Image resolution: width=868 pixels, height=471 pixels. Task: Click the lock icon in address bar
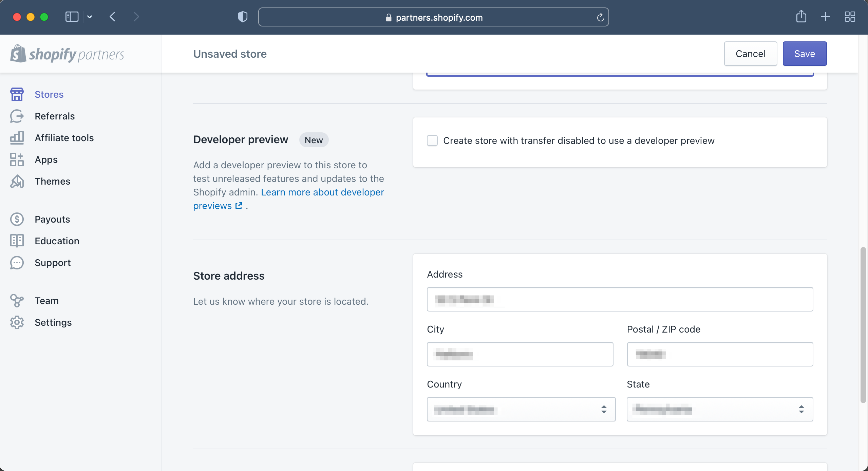click(389, 17)
